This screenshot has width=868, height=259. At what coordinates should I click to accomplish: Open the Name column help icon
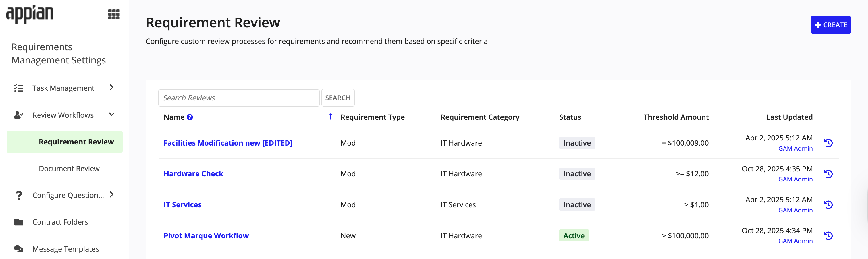coord(190,117)
